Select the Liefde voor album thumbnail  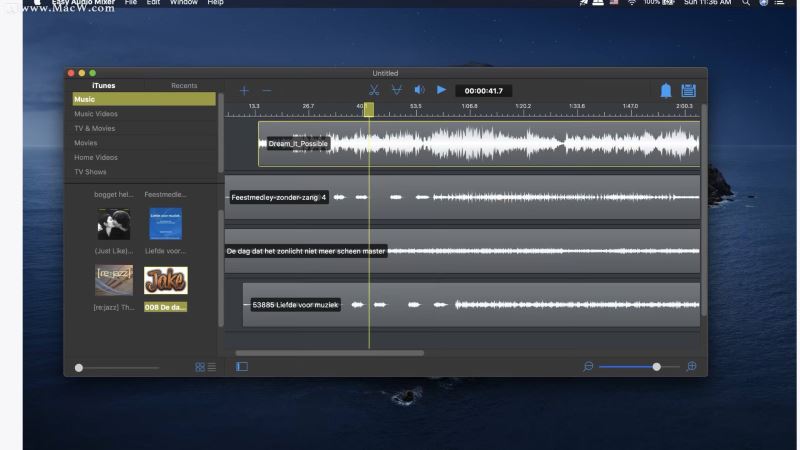point(165,224)
